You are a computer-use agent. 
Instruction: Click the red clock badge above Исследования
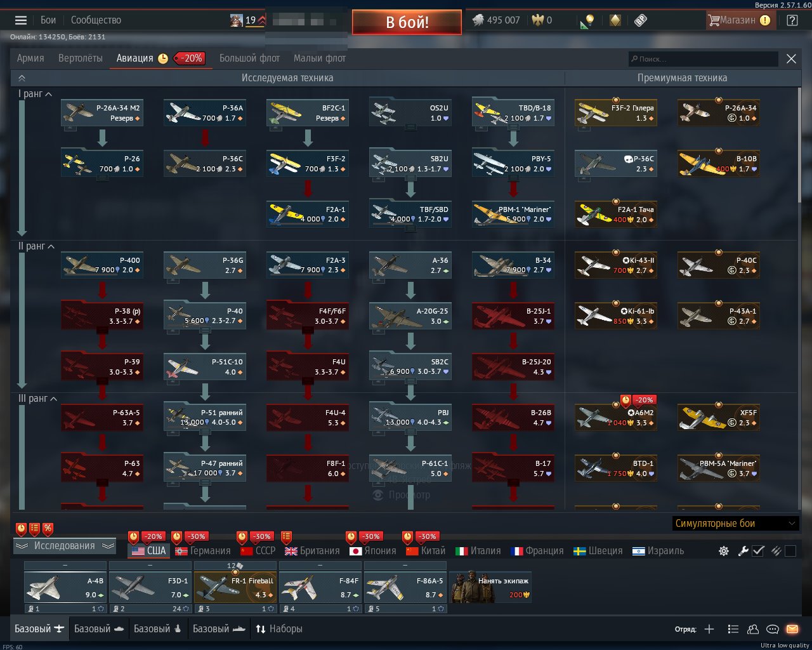[21, 528]
